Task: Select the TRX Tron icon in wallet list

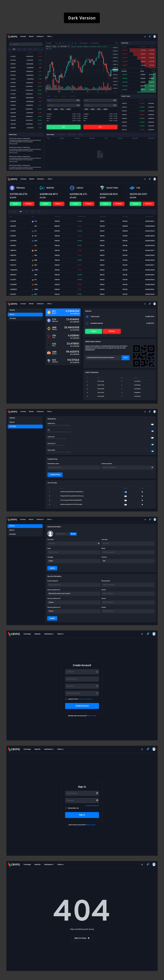Action: click(49, 336)
